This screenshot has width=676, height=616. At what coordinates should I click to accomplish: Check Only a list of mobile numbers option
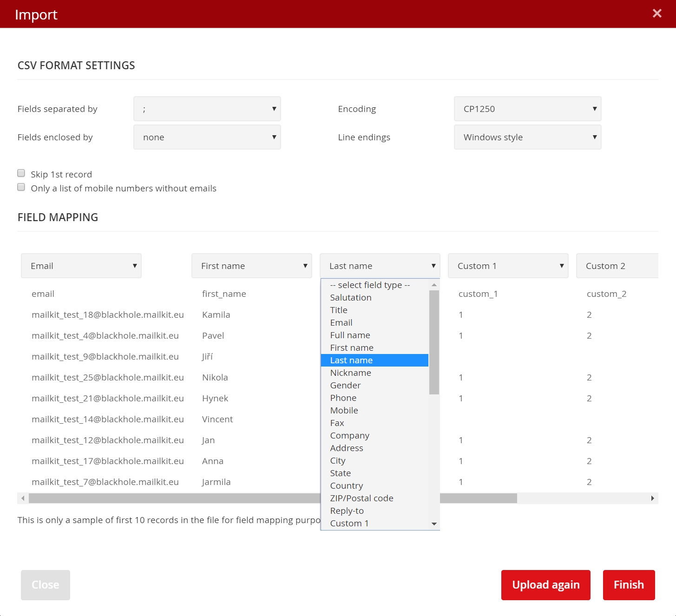[21, 187]
